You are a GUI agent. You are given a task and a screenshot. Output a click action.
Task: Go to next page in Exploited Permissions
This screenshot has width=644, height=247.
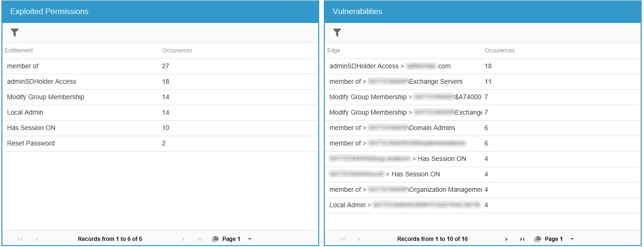tap(183, 239)
